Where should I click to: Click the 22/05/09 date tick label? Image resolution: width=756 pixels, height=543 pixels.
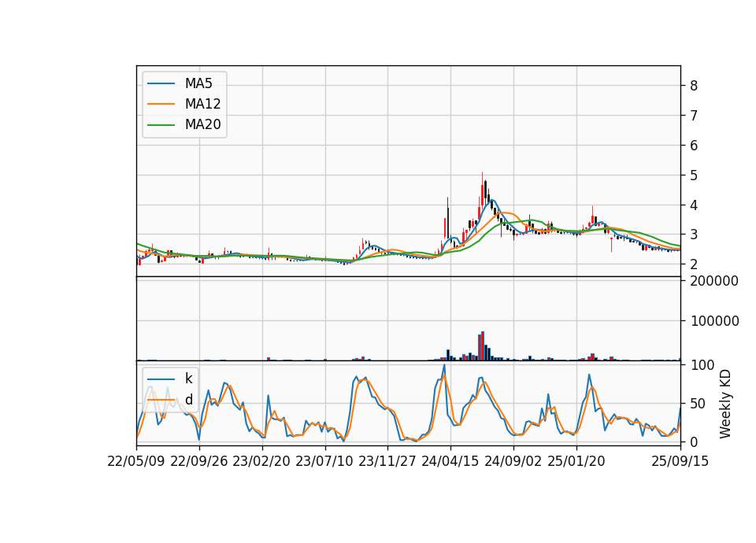136,461
